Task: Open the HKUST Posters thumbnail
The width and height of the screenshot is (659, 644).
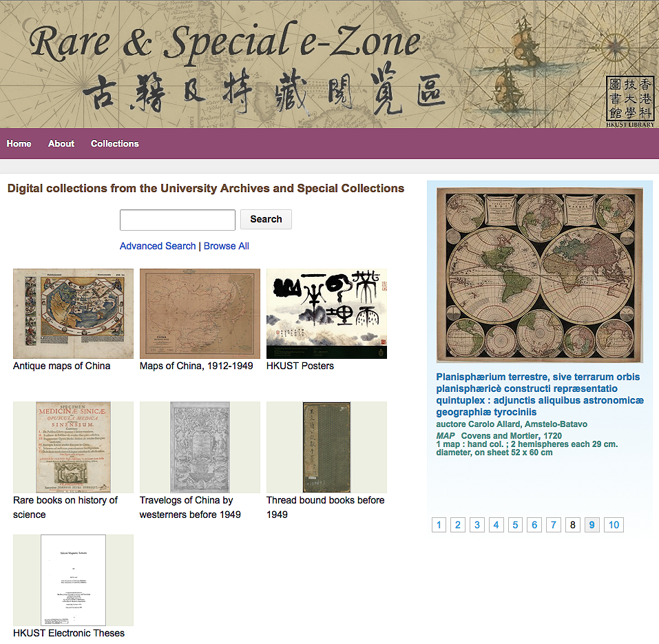Action: 326,313
